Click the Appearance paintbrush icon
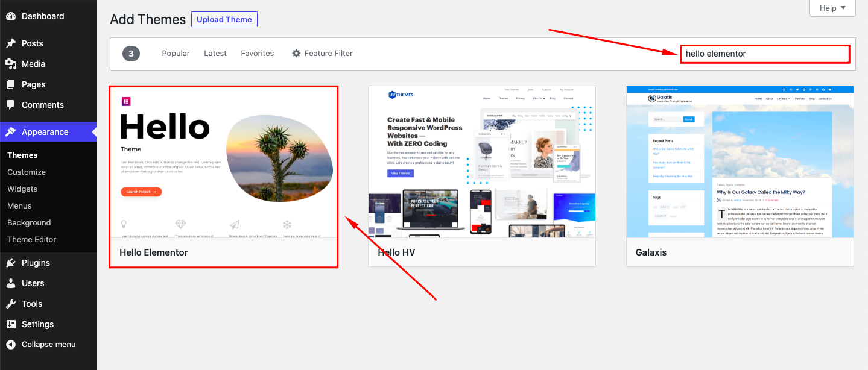 coord(11,132)
